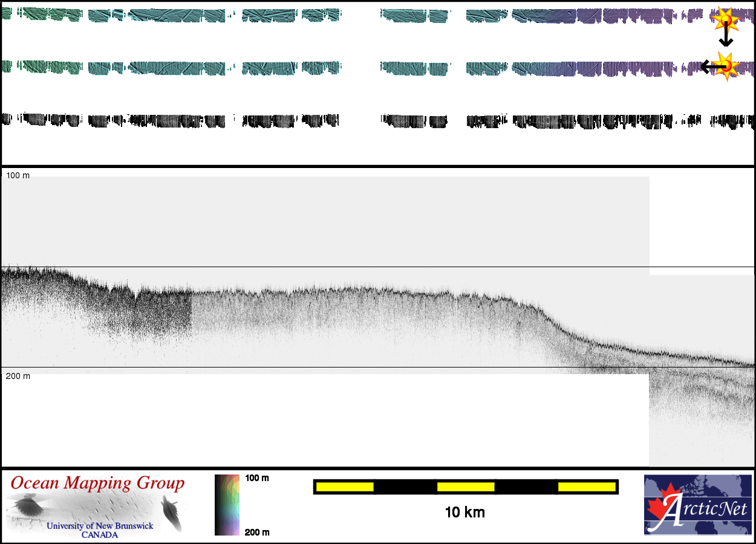The height and width of the screenshot is (544, 756).
Task: Select the downward-pointing black arrow
Action: pyautogui.click(x=725, y=37)
